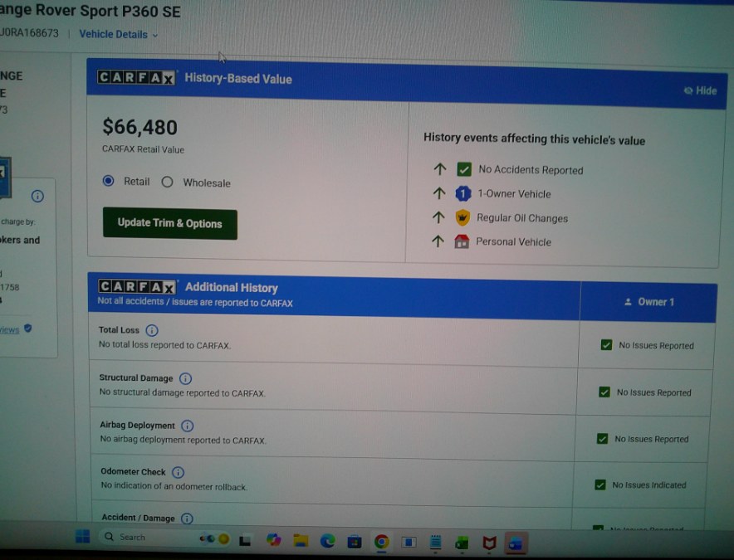The width and height of the screenshot is (734, 560).
Task: Click the CARFAX logo in History-Based Value
Action: [x=137, y=77]
